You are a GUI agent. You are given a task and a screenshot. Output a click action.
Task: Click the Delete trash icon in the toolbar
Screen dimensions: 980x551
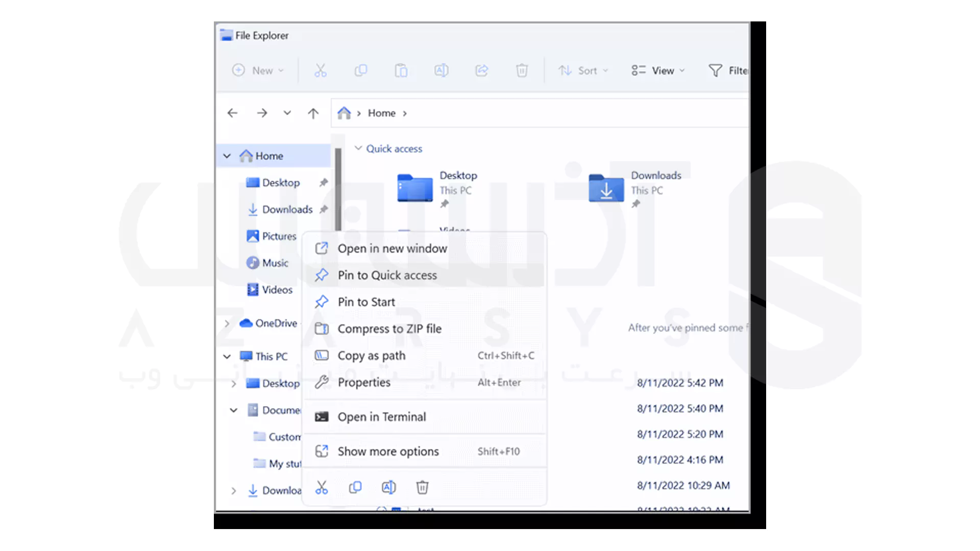pos(522,70)
